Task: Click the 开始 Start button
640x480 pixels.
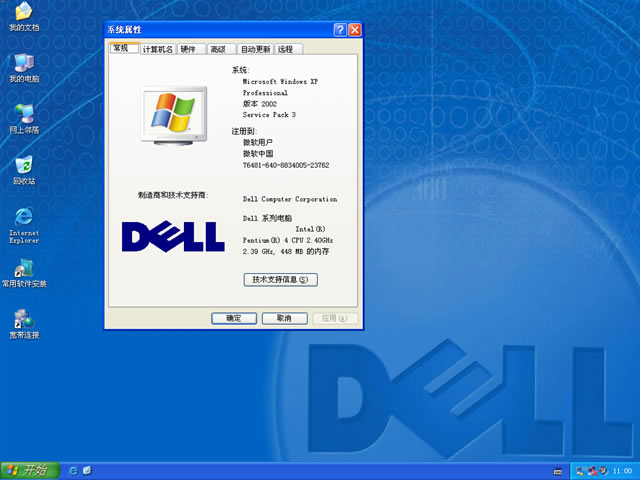Action: (30, 471)
